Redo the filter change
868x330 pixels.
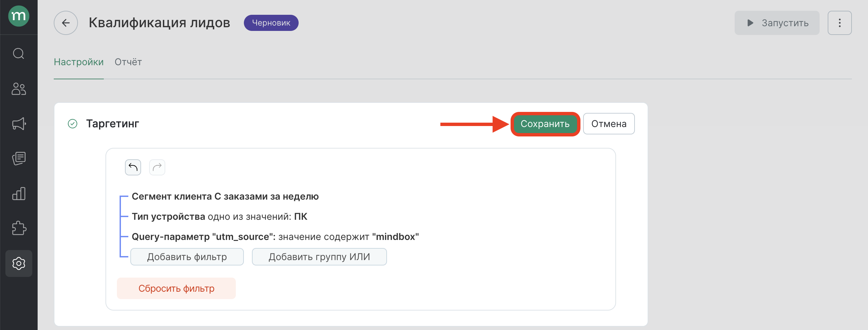click(157, 167)
